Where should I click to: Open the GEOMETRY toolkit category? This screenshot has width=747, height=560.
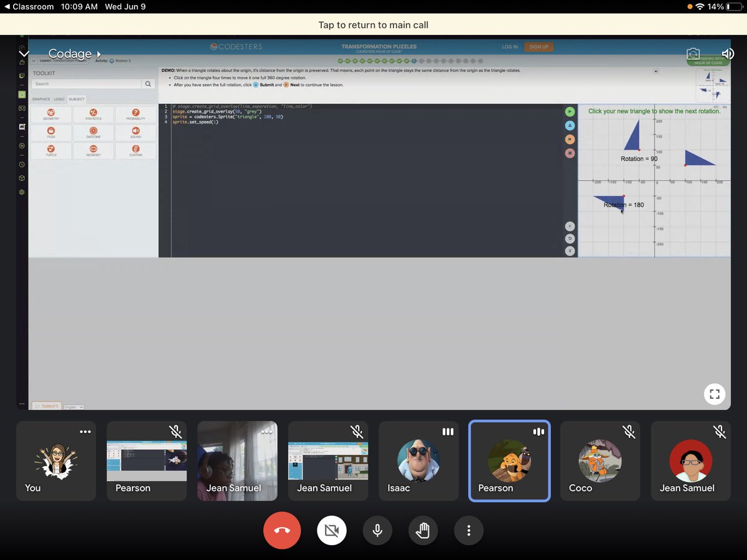click(x=51, y=114)
